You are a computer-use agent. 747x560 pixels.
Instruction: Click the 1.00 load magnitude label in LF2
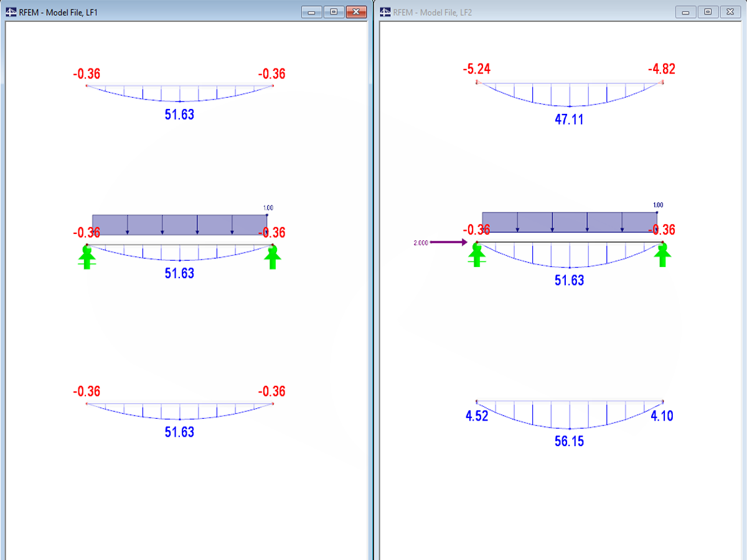[x=657, y=204]
